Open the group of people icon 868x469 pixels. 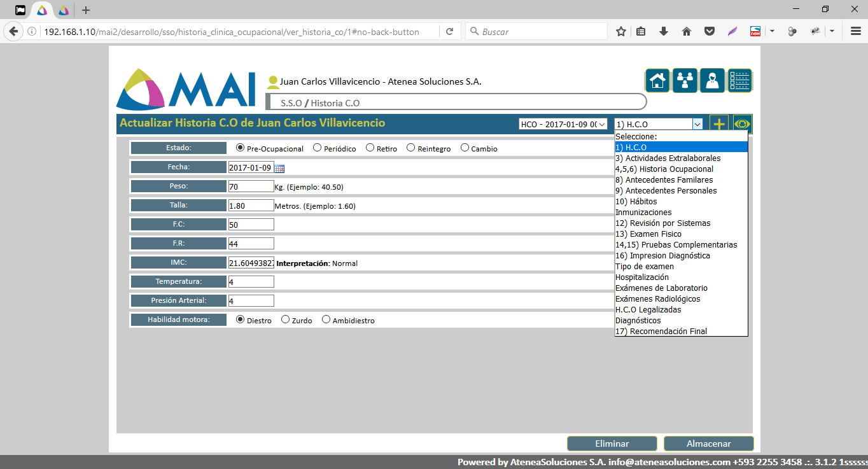685,81
